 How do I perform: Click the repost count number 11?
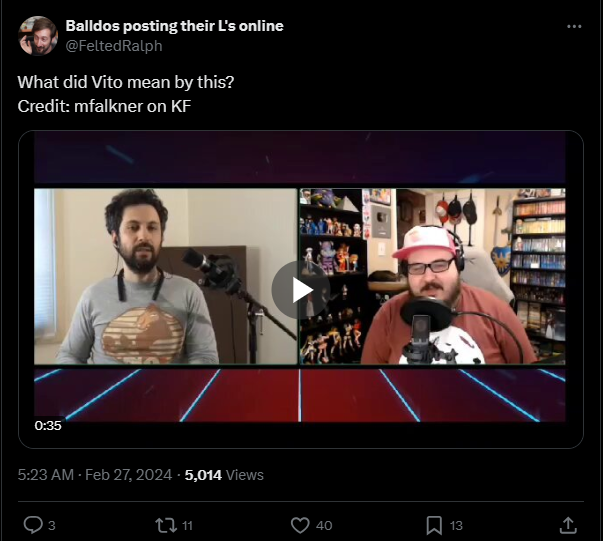[187, 526]
